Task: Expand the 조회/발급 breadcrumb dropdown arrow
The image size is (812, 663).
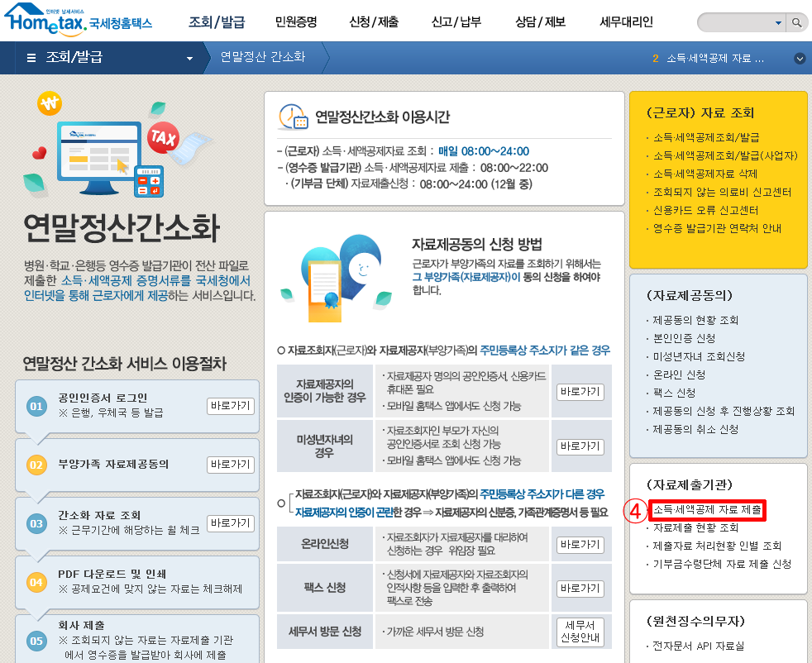Action: pyautogui.click(x=189, y=59)
